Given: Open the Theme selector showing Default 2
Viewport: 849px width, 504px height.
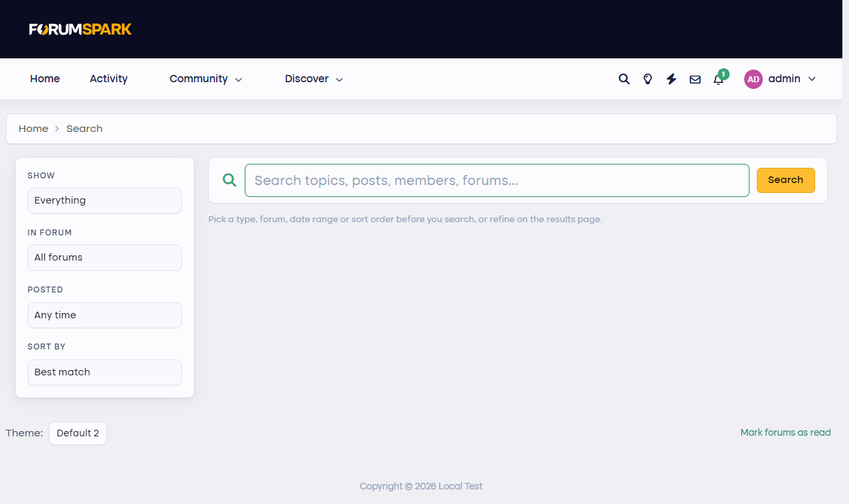Looking at the screenshot, I should pos(78,433).
